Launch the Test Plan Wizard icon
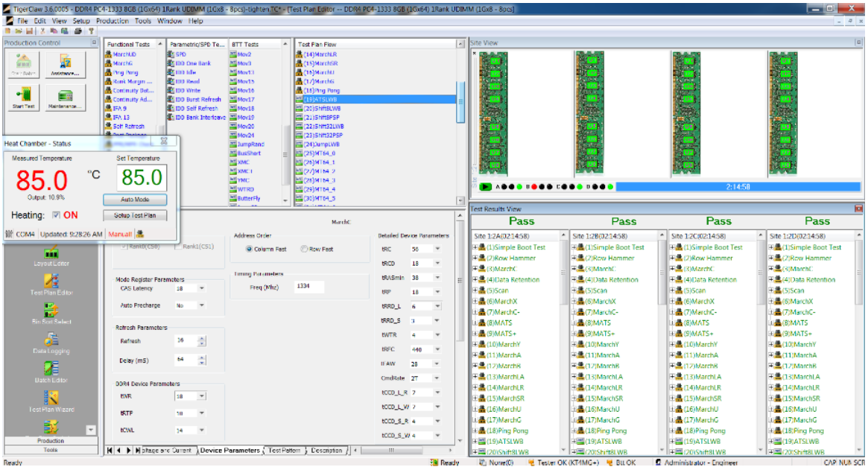The height and width of the screenshot is (467, 868). click(x=51, y=399)
